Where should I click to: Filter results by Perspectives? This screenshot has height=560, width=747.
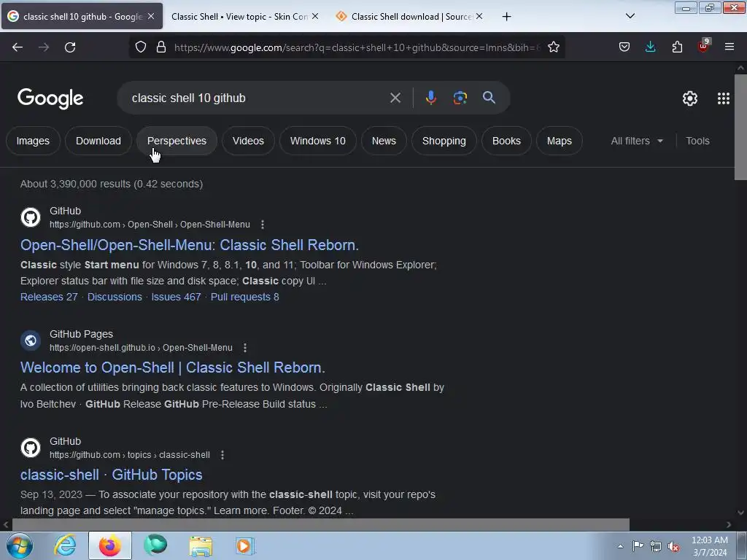[177, 141]
